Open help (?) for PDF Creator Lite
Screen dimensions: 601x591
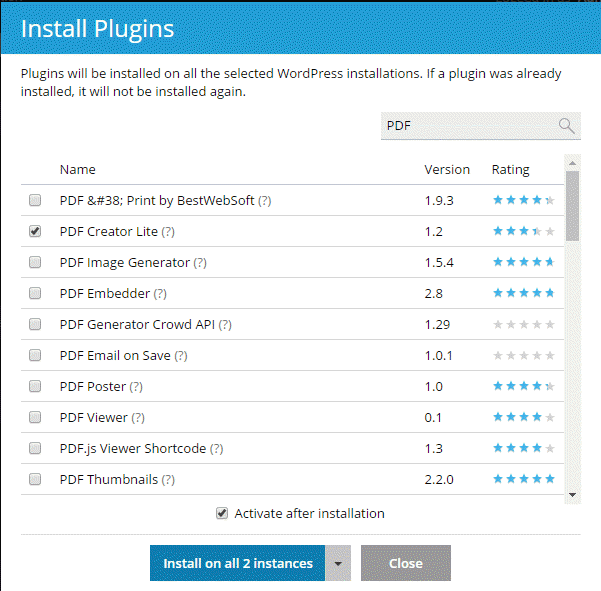168,232
